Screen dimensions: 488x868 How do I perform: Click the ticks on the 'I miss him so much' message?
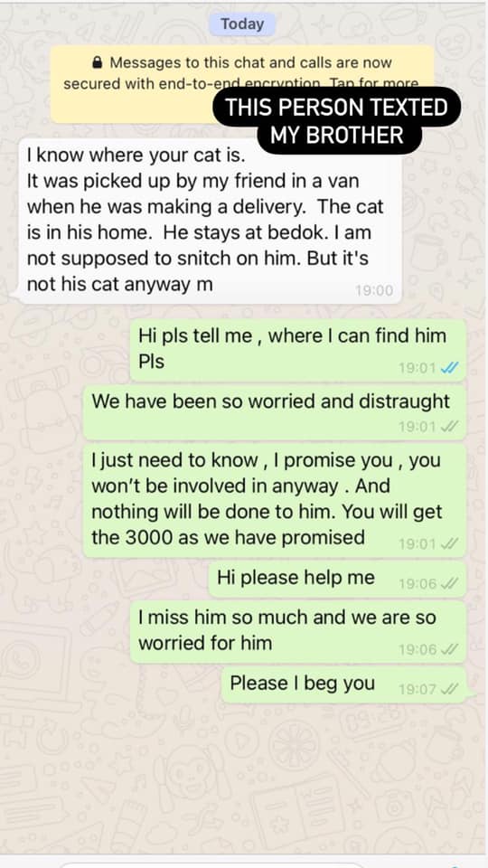(x=449, y=649)
